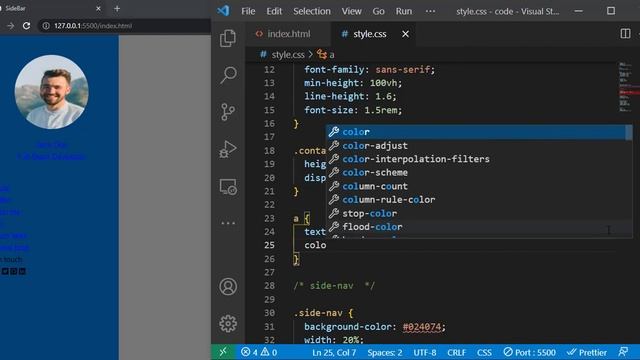Click 'line-height: 1.6' line
The width and height of the screenshot is (640, 360).
coord(350,97)
